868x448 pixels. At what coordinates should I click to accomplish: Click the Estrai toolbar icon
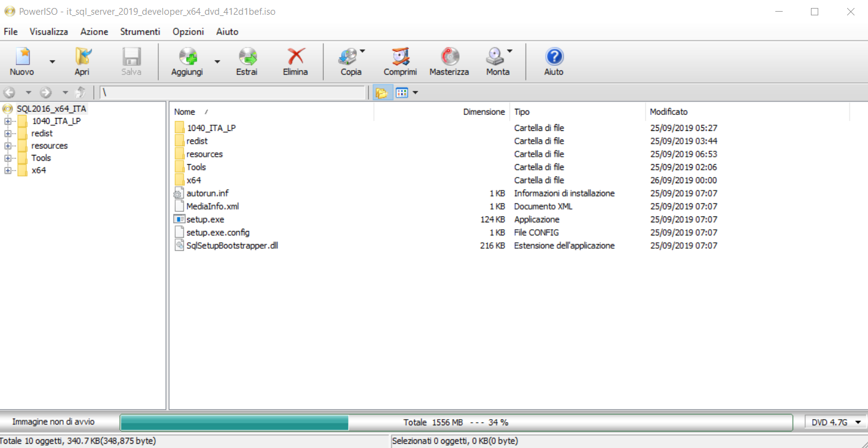(247, 57)
